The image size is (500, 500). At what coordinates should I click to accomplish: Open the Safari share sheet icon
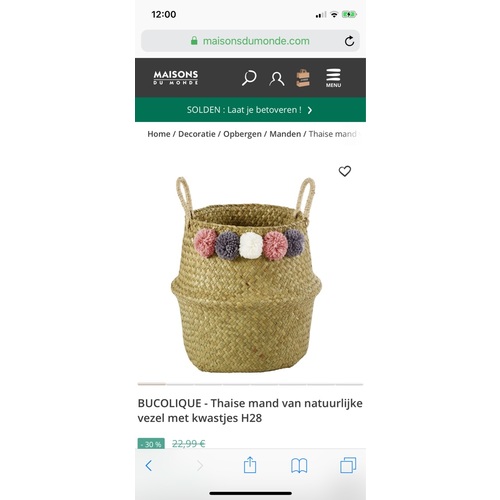click(x=250, y=465)
